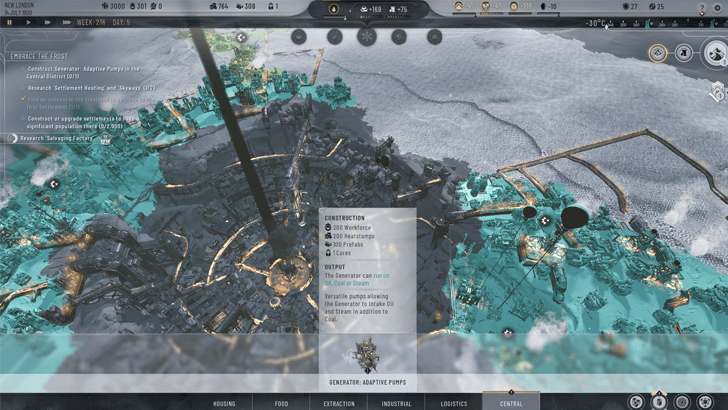Click the Research 'Settlement Heating' and 'Skyways' objective
Image resolution: width=728 pixels, height=410 pixels.
[x=88, y=88]
